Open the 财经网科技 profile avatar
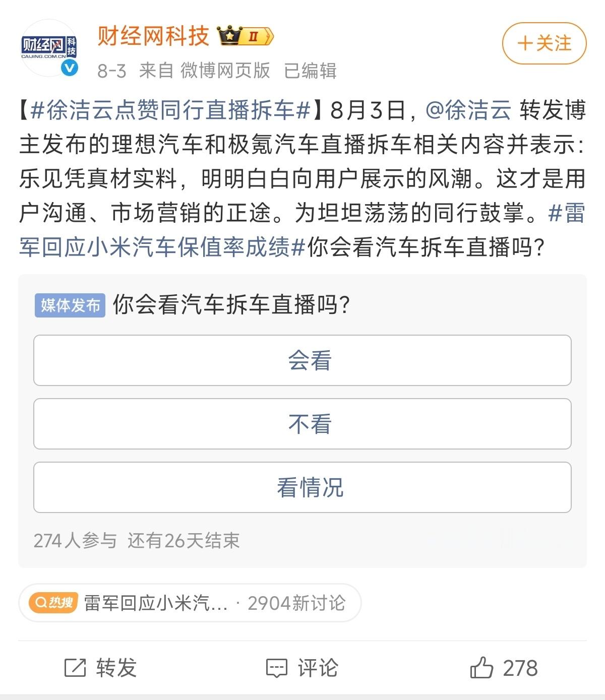The width and height of the screenshot is (605, 700). [49, 48]
